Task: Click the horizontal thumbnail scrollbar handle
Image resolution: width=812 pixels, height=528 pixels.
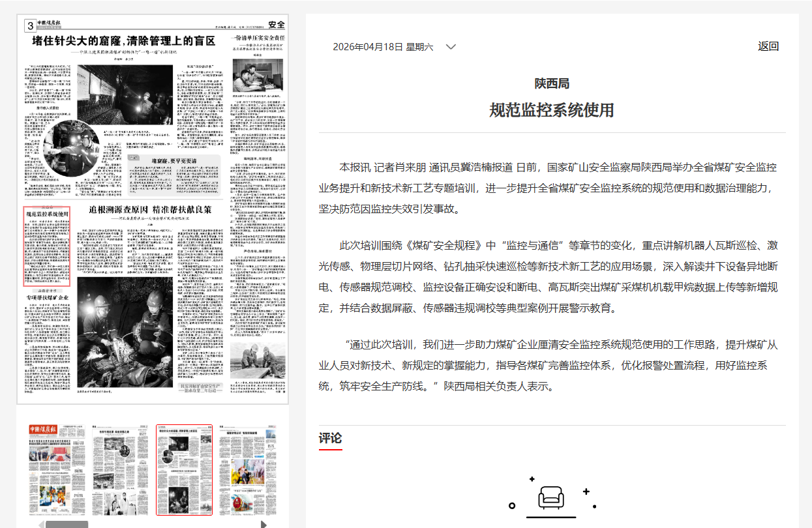Action: (66, 523)
